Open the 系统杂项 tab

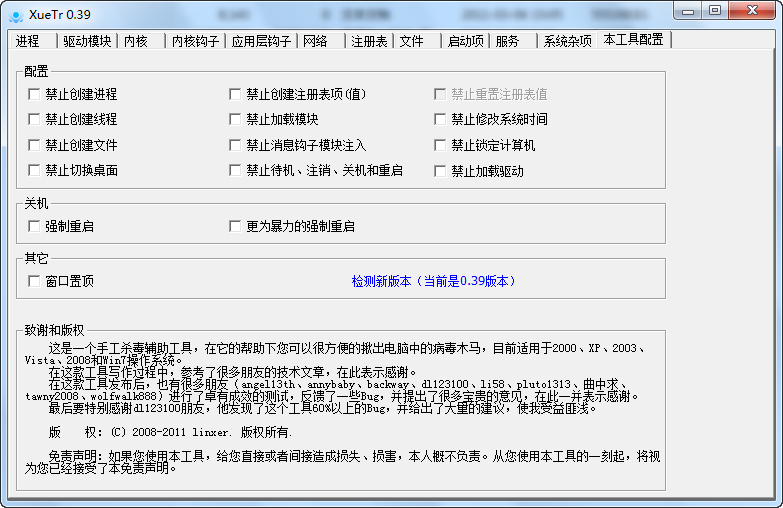(x=567, y=41)
